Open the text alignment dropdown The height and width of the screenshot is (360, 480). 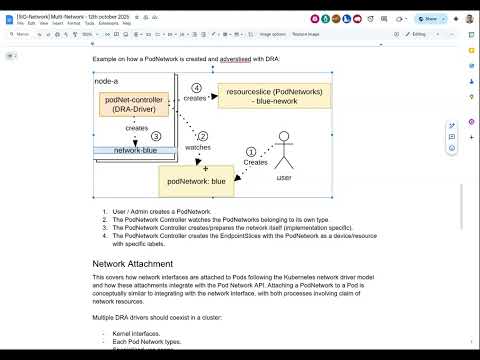click(x=138, y=34)
